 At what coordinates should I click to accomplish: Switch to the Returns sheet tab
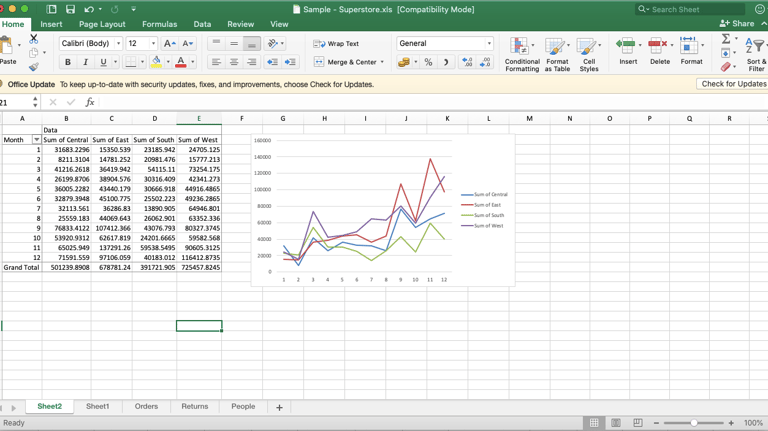[194, 407]
